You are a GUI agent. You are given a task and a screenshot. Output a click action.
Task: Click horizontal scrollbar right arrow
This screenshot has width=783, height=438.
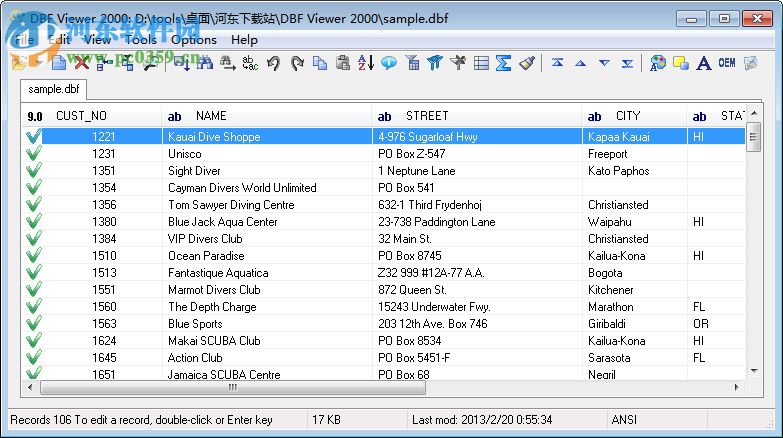click(x=736, y=388)
